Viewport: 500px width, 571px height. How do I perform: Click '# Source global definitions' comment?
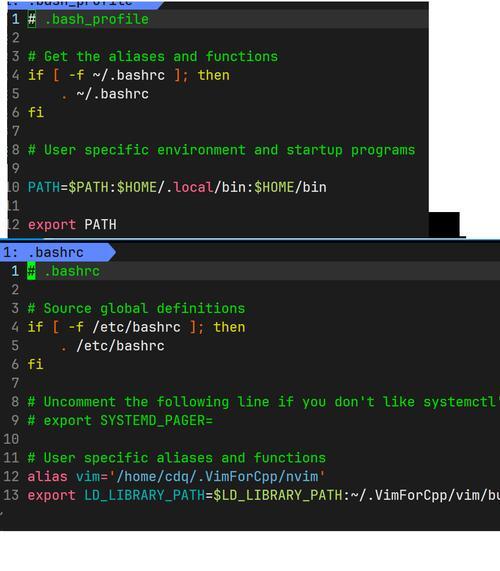pyautogui.click(x=136, y=308)
